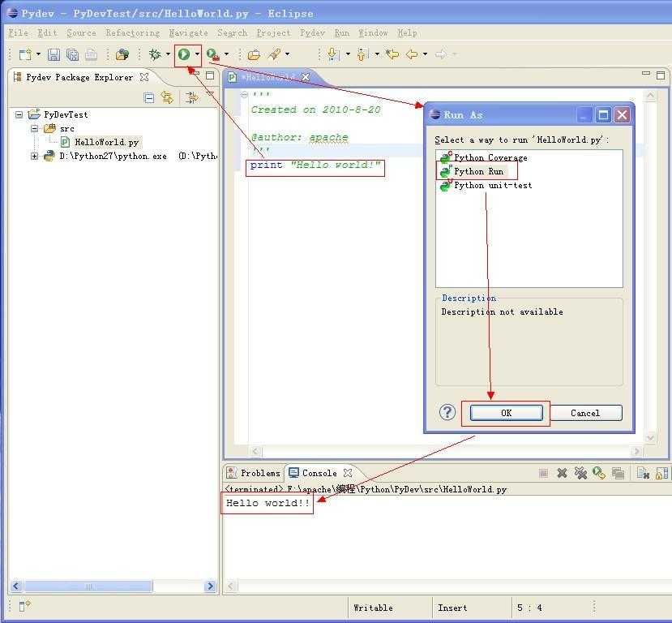Screen dimensions: 672x623
Task: Click the explorer horizontal scrollbar thumb
Action: [x=88, y=586]
